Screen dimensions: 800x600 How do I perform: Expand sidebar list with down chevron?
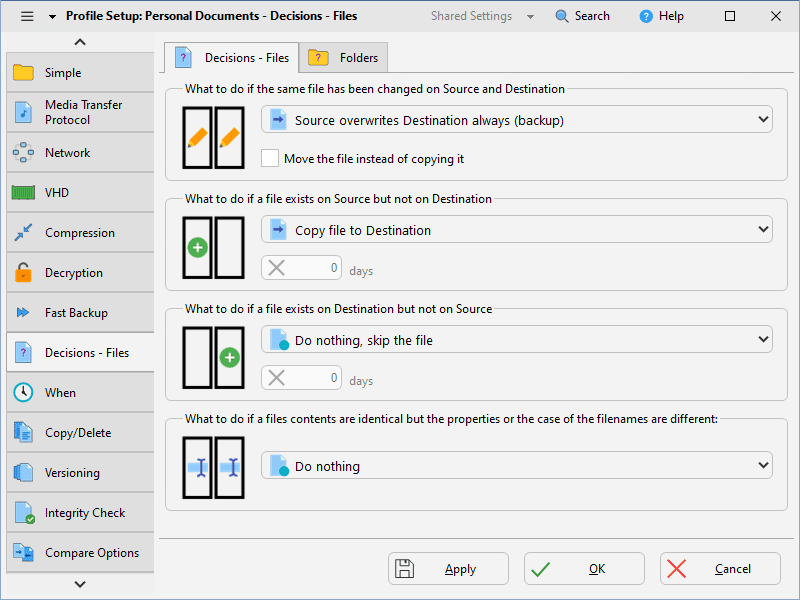click(x=80, y=584)
